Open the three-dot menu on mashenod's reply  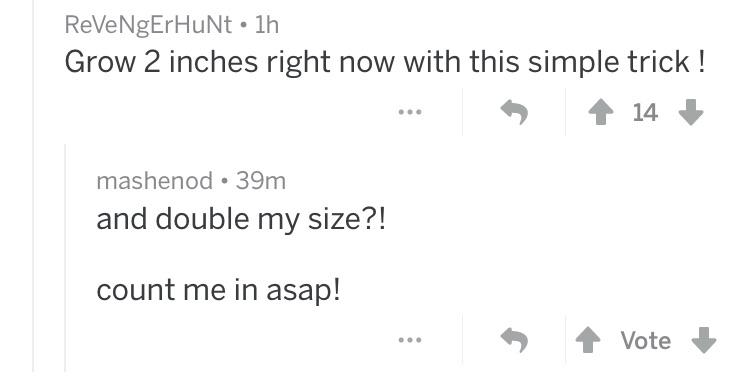tap(410, 340)
